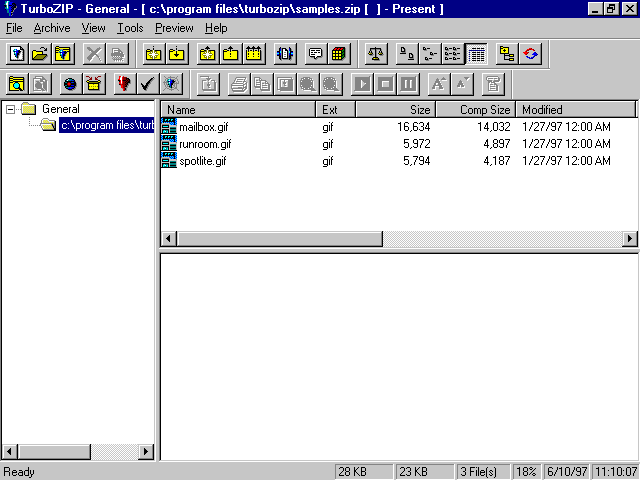The image size is (640, 480).
Task: Switch to large icons view
Action: click(x=407, y=54)
